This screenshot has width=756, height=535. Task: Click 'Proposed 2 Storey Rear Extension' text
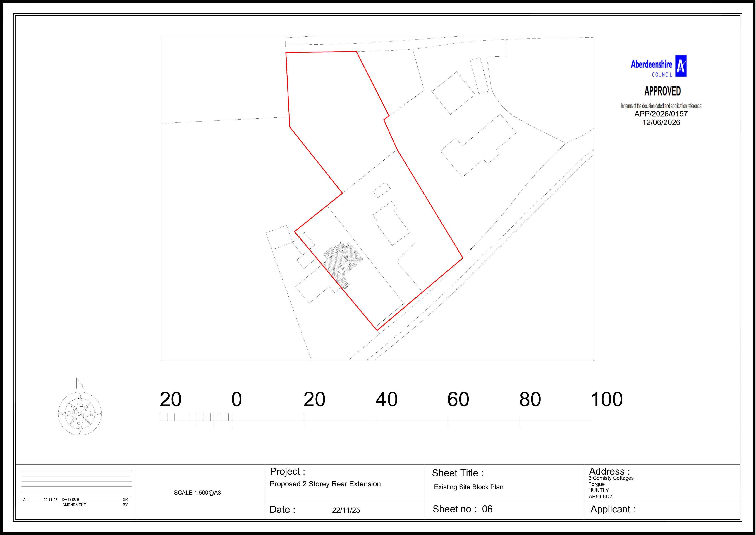[x=325, y=484]
